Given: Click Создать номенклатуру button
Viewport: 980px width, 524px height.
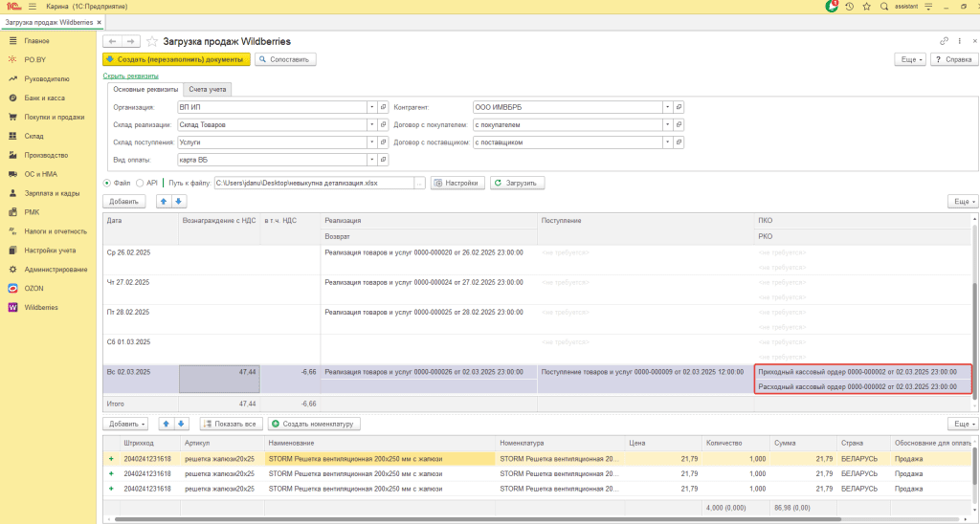Looking at the screenshot, I should 314,424.
